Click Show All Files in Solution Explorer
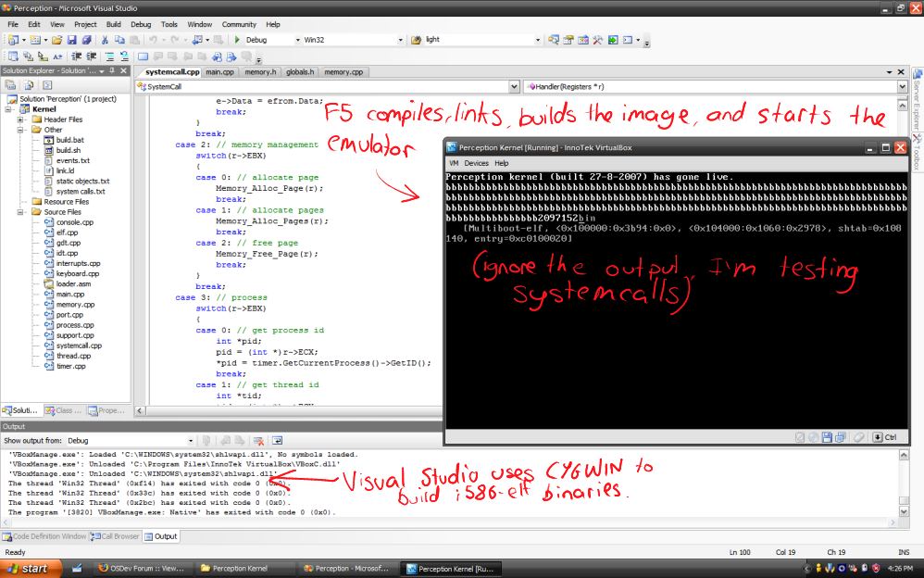This screenshot has width=924, height=578. [x=29, y=85]
